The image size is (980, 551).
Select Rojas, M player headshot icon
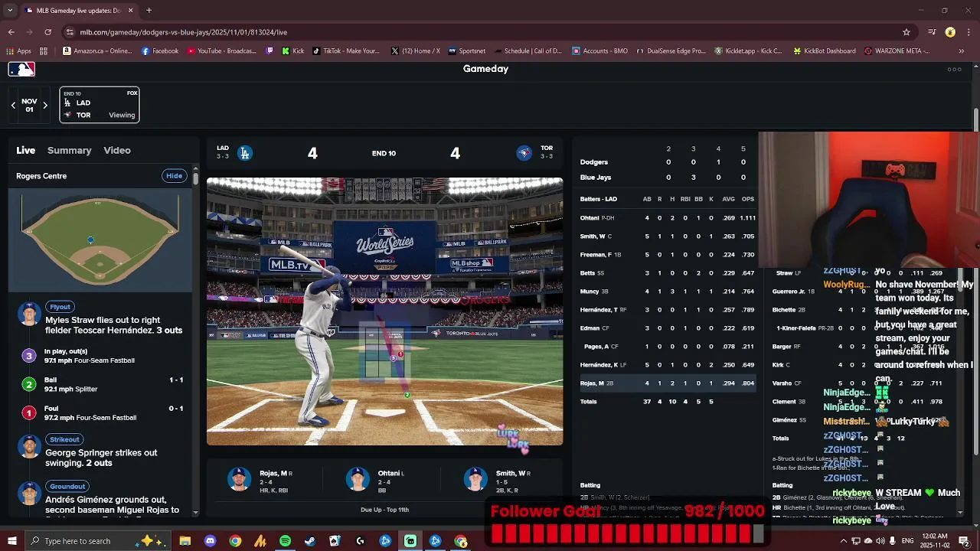coord(240,479)
